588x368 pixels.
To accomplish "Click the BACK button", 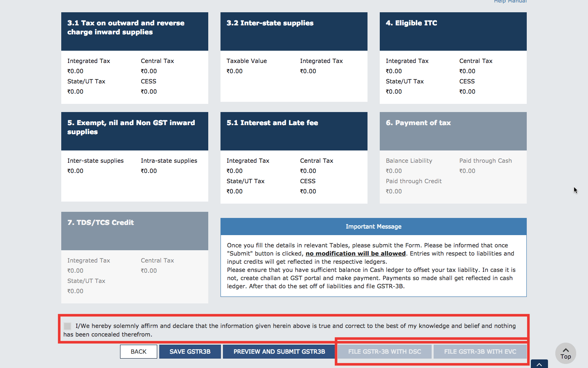I will [x=138, y=351].
